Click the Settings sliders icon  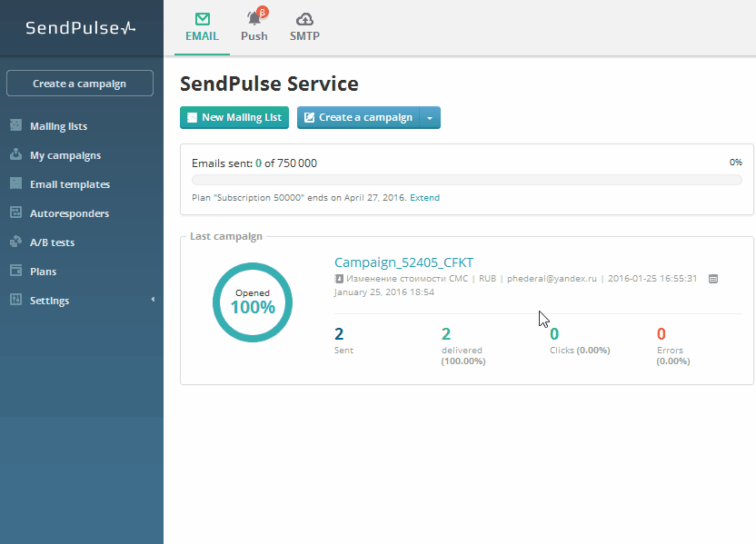[x=16, y=299]
